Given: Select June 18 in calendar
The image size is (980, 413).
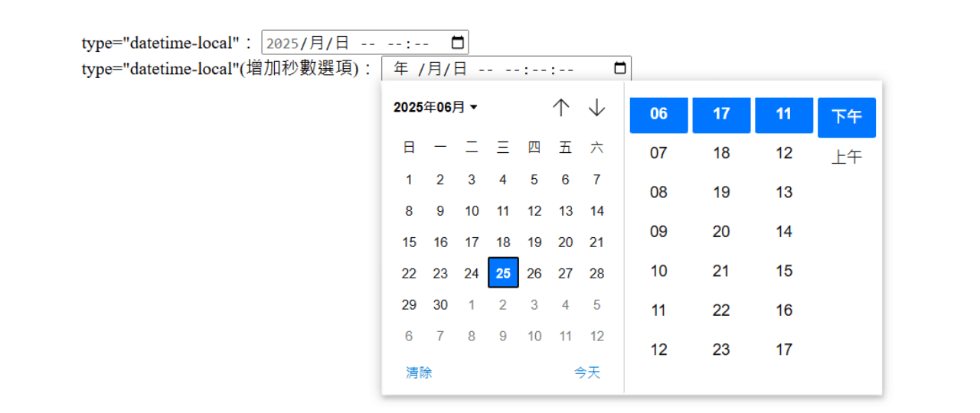Looking at the screenshot, I should [503, 242].
